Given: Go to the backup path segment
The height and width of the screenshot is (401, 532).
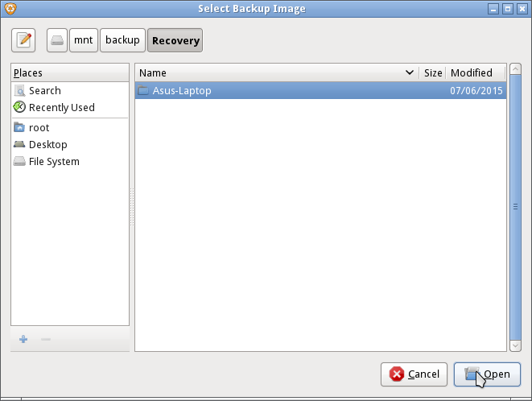Looking at the screenshot, I should (122, 40).
